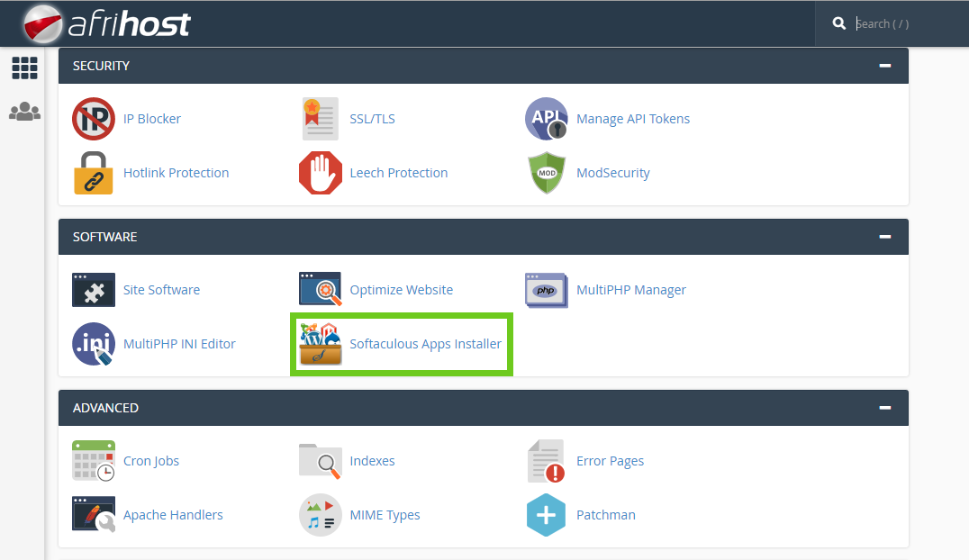
Task: Collapse the Software section
Action: click(884, 237)
